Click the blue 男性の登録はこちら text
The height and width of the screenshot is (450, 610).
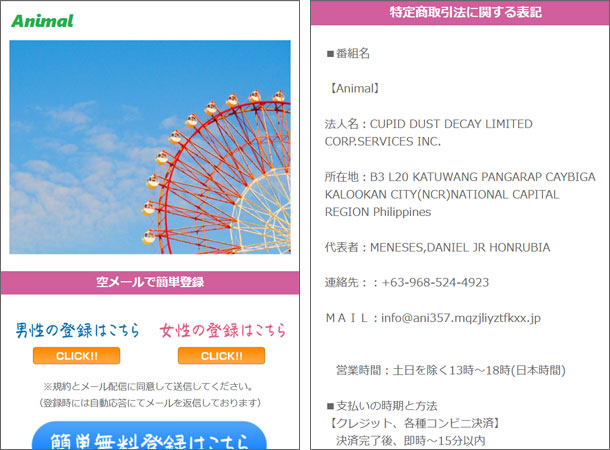tap(77, 330)
